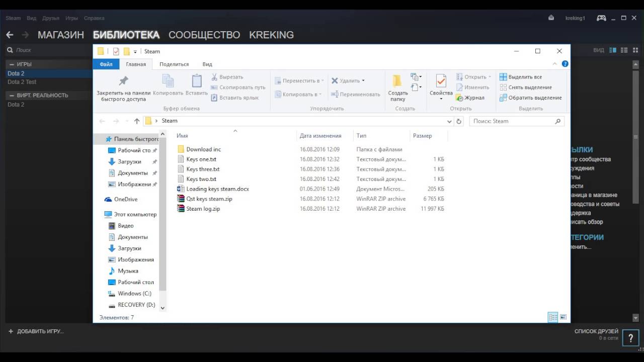Open OneDrive in navigation pane
This screenshot has width=644, height=362.
[x=121, y=199]
